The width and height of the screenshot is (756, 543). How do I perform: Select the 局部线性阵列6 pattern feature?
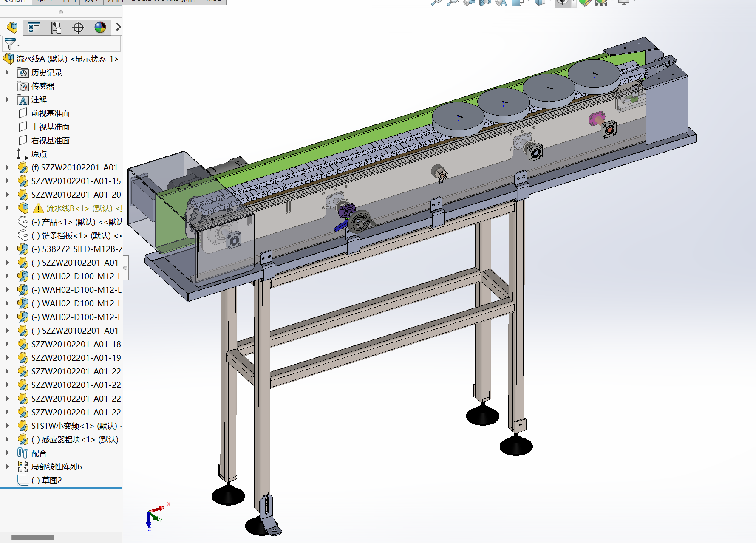pos(56,467)
